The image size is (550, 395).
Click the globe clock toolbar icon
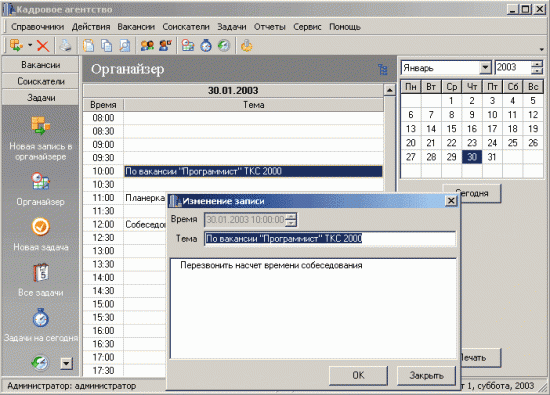point(224,46)
